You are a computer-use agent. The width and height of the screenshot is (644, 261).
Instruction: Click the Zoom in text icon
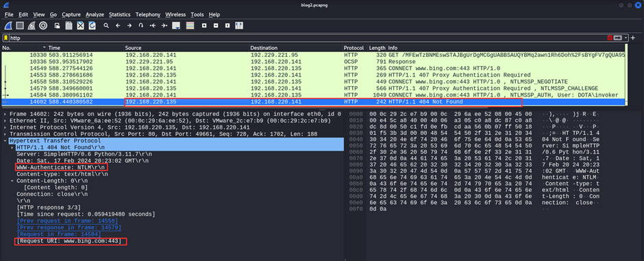(204, 25)
